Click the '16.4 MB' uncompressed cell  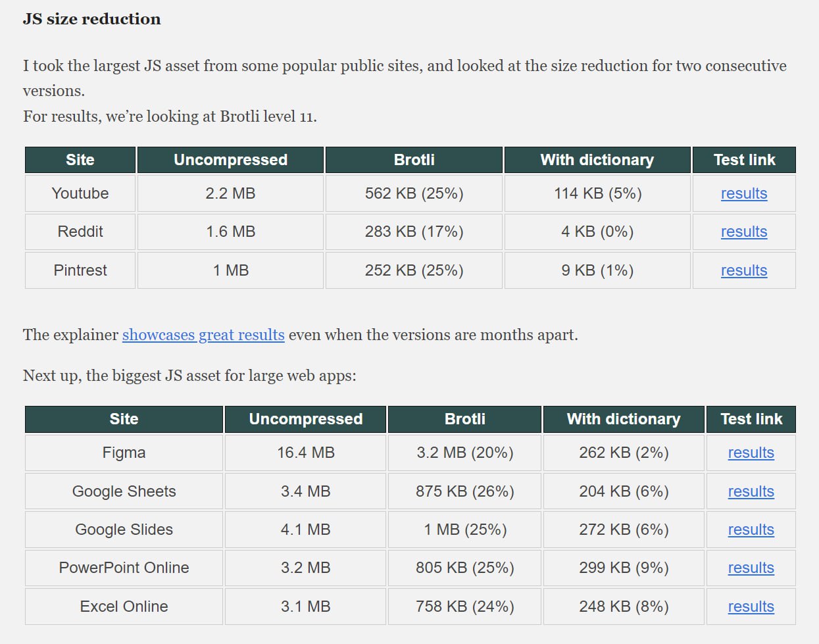tap(306, 453)
